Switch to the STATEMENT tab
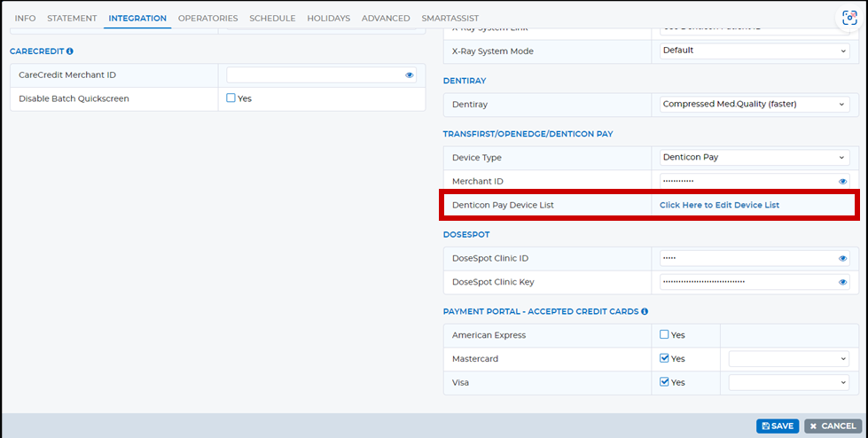Image resolution: width=868 pixels, height=438 pixels. coord(72,19)
